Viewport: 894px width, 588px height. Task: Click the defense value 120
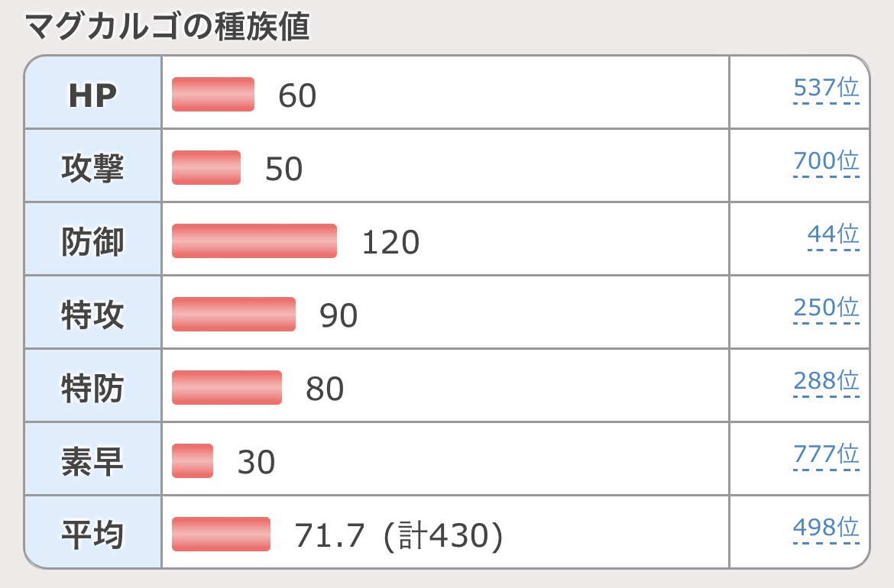pos(391,242)
